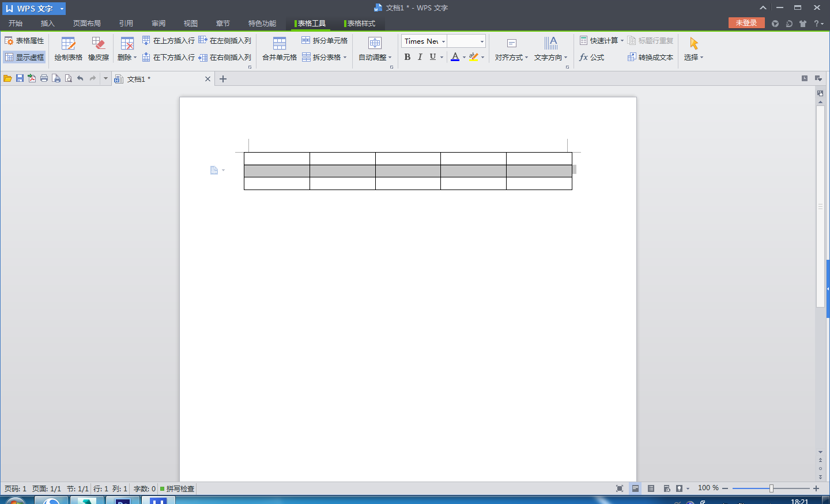
Task: Toggle italic formatting
Action: [x=420, y=57]
